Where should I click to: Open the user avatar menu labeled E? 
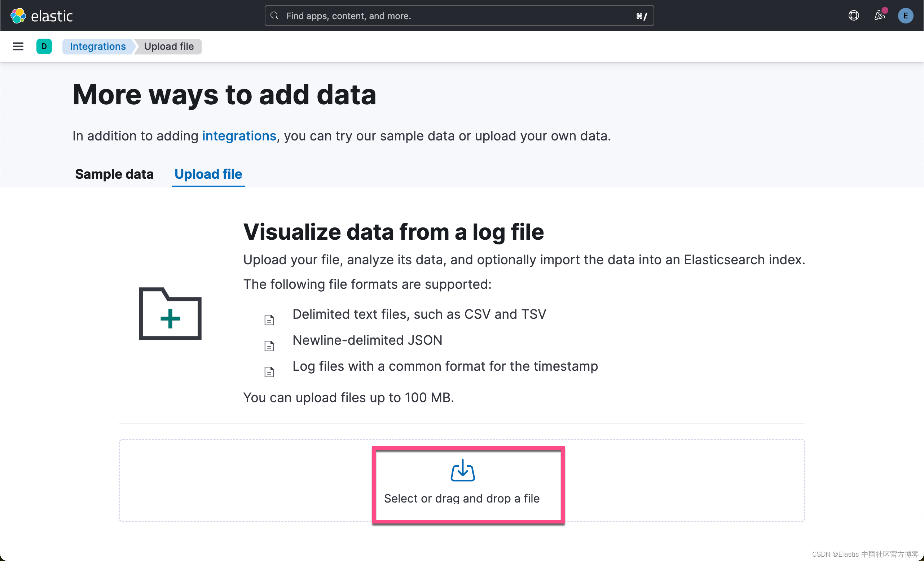point(906,16)
